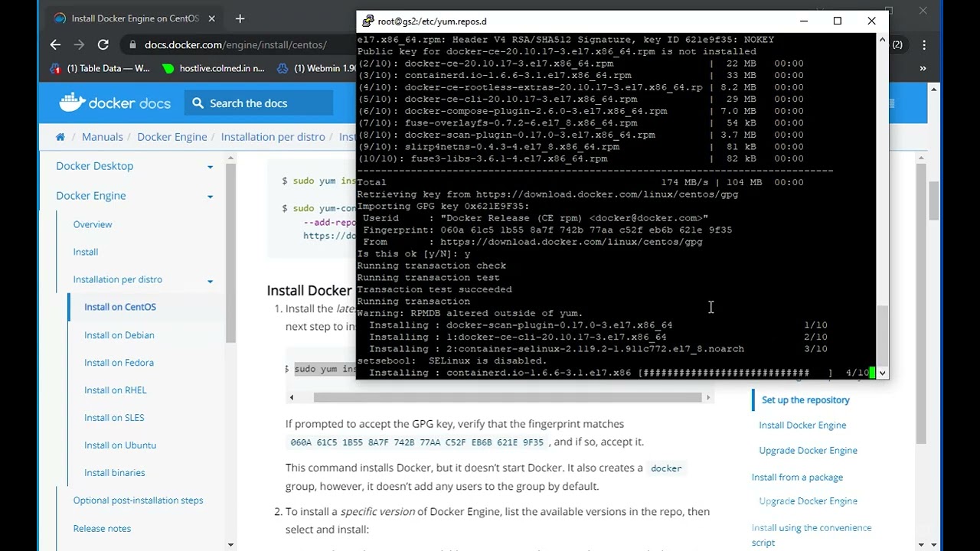Select Install on CentOS in sidebar
This screenshot has width=980, height=551.
(x=120, y=307)
